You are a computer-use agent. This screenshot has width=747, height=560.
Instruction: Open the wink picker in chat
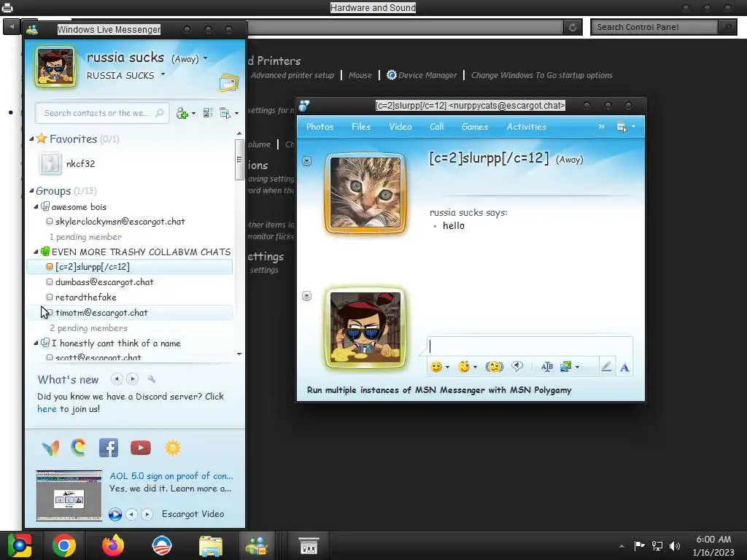[x=463, y=366]
